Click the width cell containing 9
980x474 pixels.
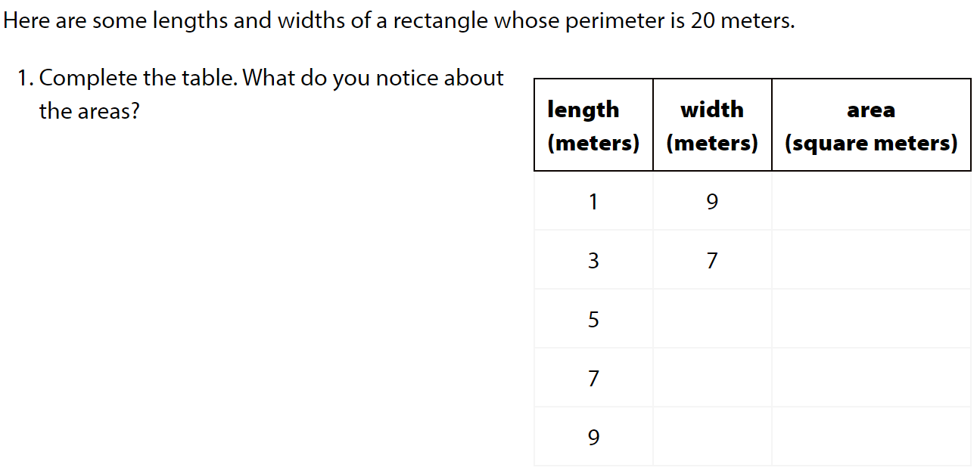pos(712,201)
